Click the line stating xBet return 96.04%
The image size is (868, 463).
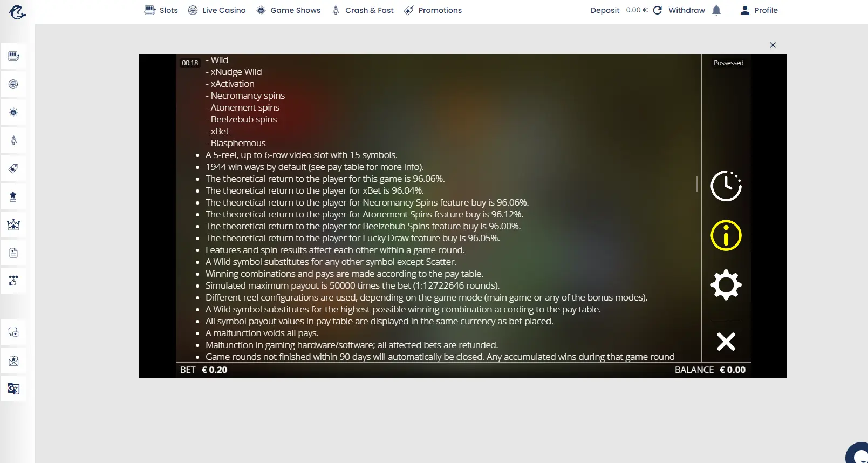click(315, 190)
